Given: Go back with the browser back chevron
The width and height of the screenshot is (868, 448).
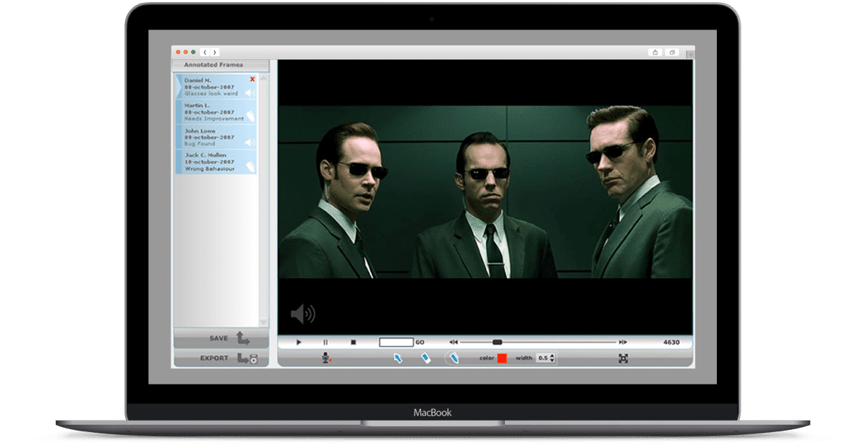Looking at the screenshot, I should pyautogui.click(x=205, y=52).
